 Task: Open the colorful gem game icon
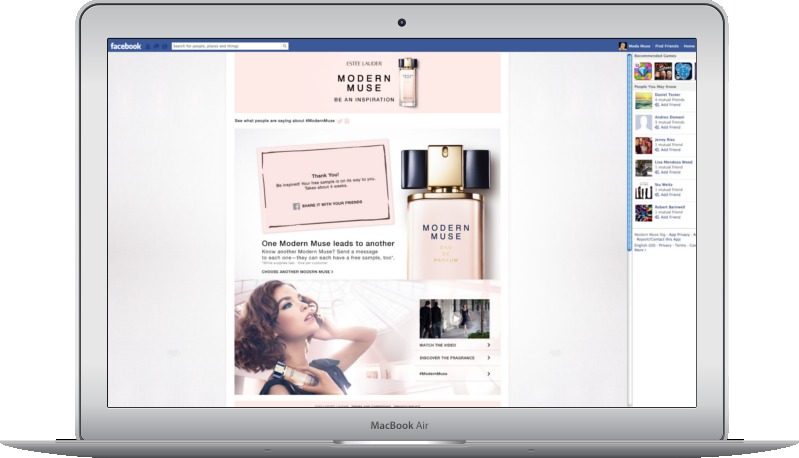(643, 71)
